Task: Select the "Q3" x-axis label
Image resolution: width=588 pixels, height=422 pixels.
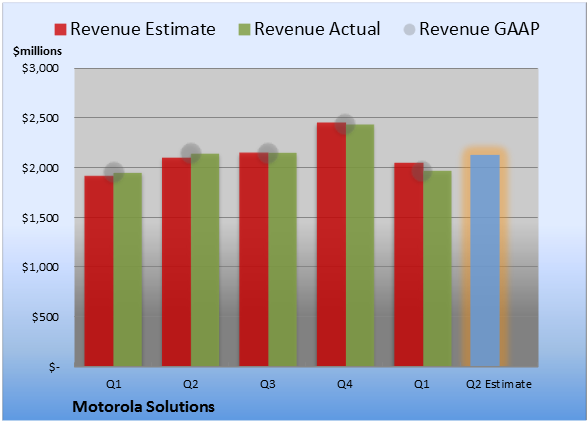Action: pyautogui.click(x=268, y=384)
